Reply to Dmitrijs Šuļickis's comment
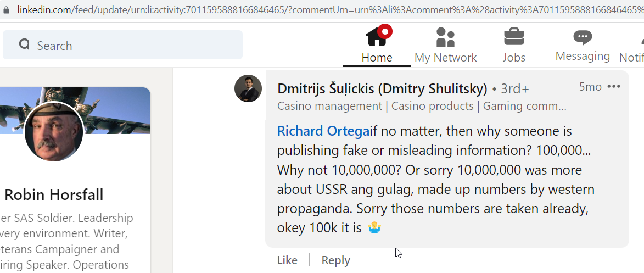 point(335,260)
